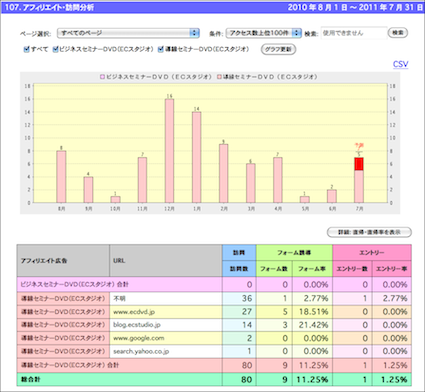
Task: Click the 検索 button
Action: click(x=398, y=33)
